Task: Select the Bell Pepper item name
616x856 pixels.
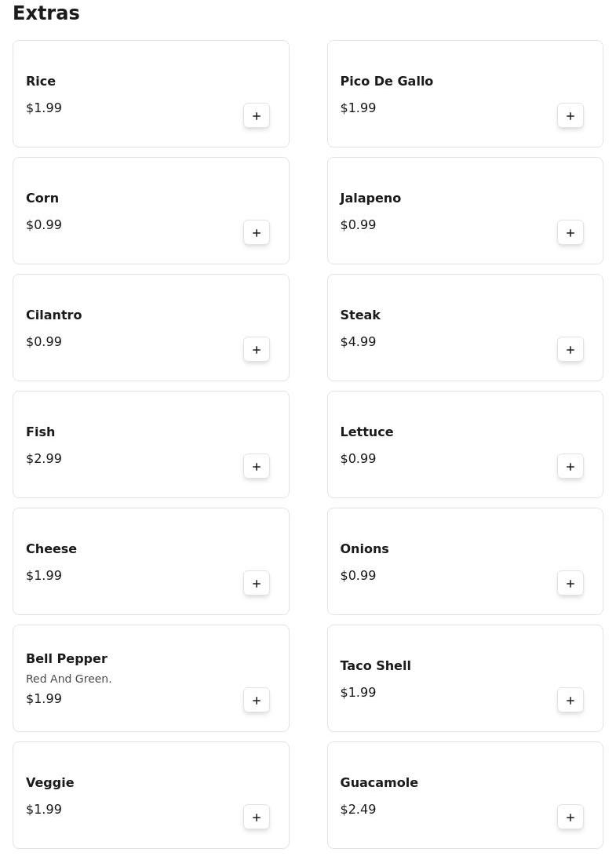Action: pos(67,659)
